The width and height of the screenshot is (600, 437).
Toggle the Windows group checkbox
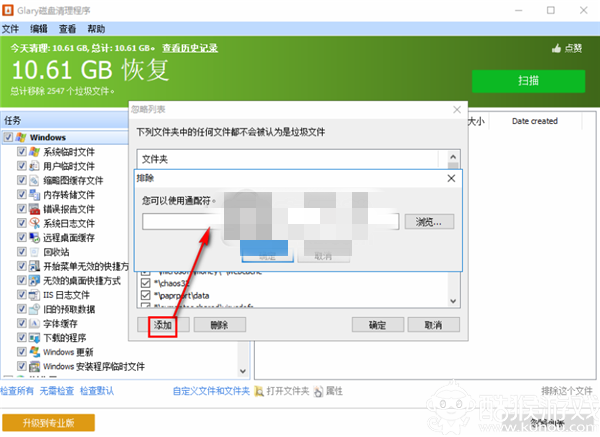pos(8,137)
